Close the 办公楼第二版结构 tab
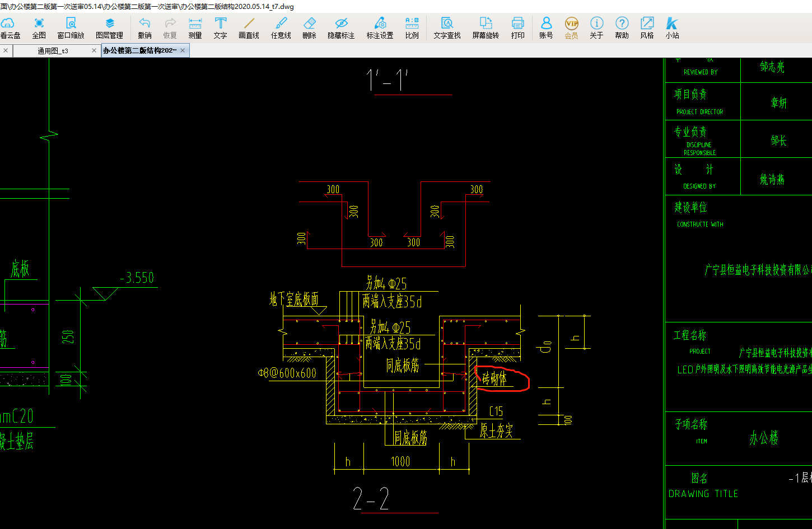This screenshot has height=529, width=812. tap(183, 51)
